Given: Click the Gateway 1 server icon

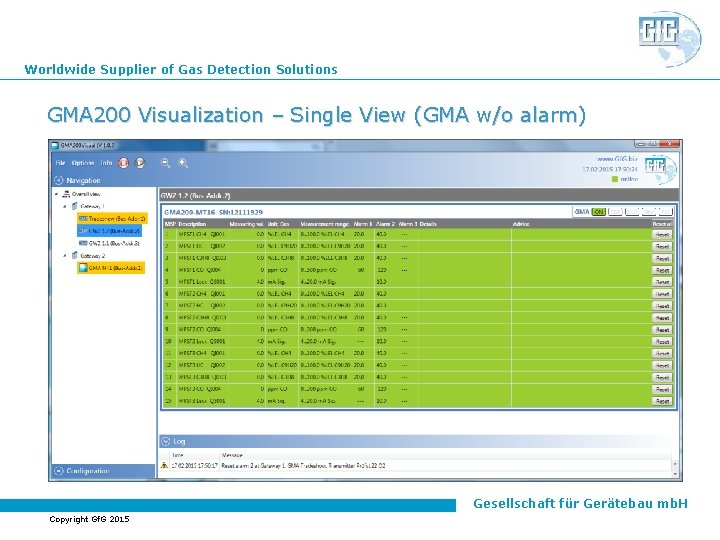Looking at the screenshot, I should (75, 207).
